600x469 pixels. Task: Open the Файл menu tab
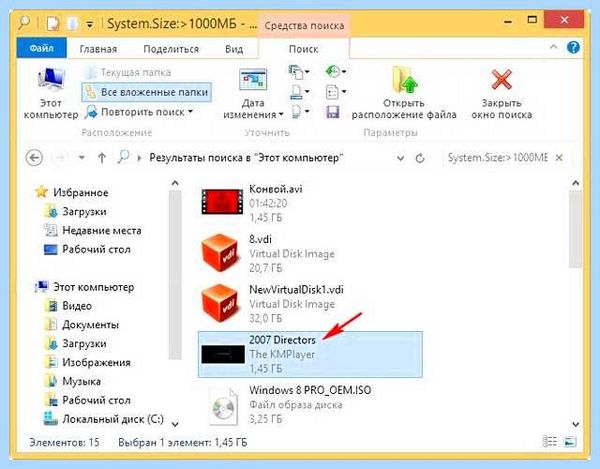click(42, 49)
